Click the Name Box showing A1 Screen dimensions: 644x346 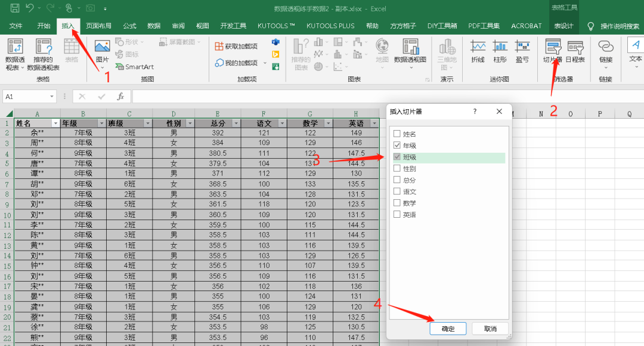click(27, 96)
